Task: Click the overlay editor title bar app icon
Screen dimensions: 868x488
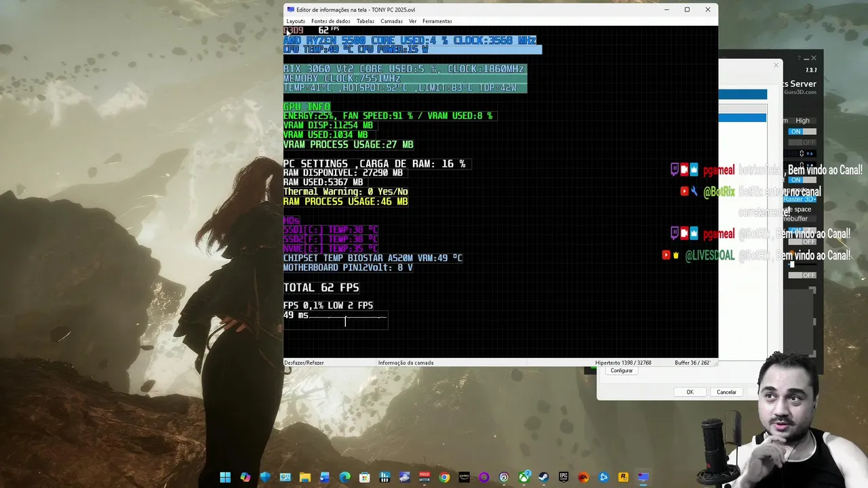Action: tap(291, 9)
